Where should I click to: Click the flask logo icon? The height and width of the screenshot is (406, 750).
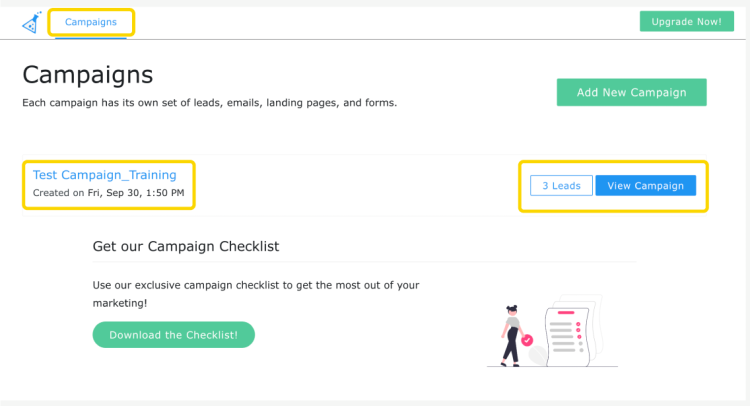(x=32, y=22)
